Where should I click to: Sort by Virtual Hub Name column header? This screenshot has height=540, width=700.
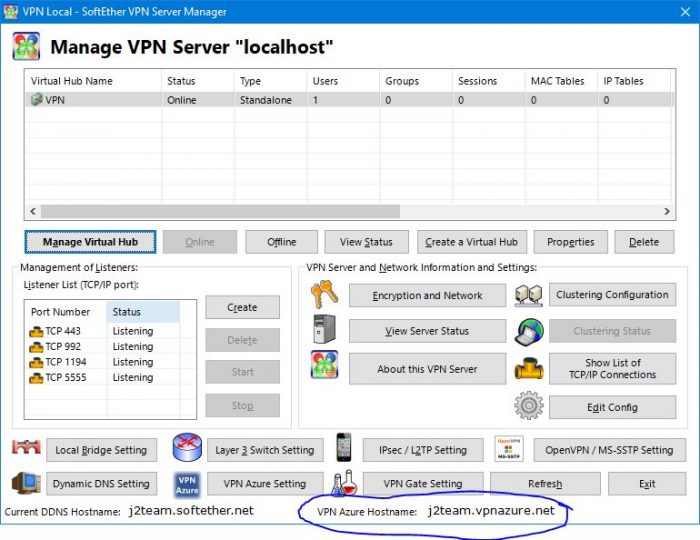[x=93, y=81]
